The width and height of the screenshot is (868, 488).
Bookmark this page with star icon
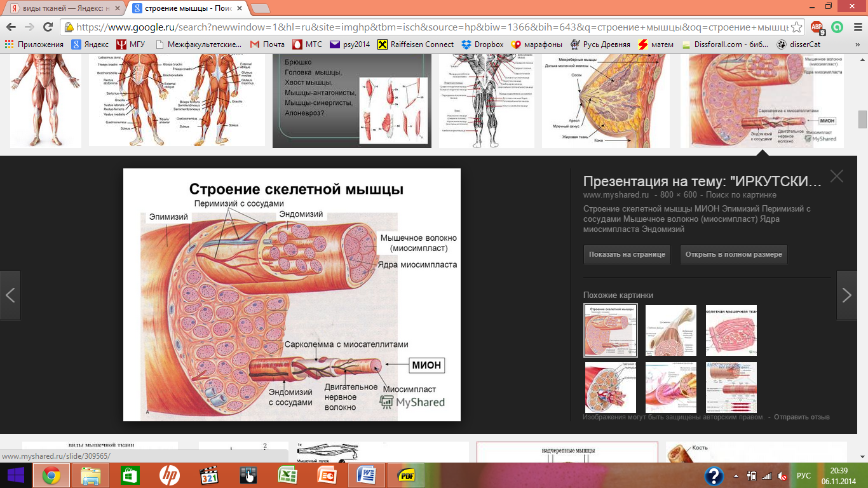[797, 27]
